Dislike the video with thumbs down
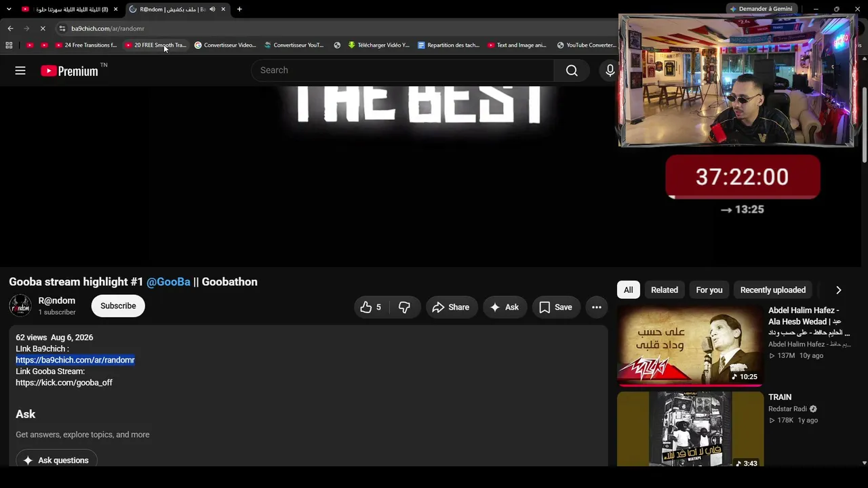 [x=404, y=307]
